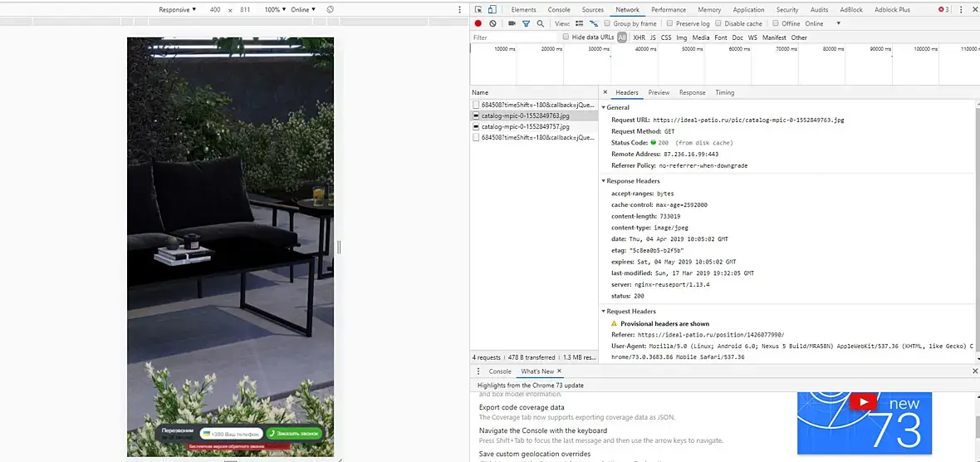Viewport: 980px width, 462px height.
Task: Filter requests by Manifest
Action: [x=774, y=37]
